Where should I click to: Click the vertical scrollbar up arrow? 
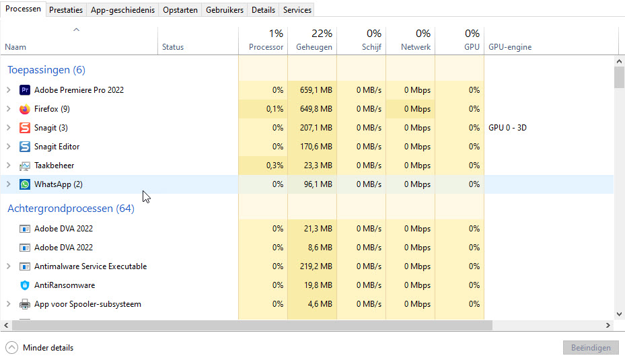619,61
